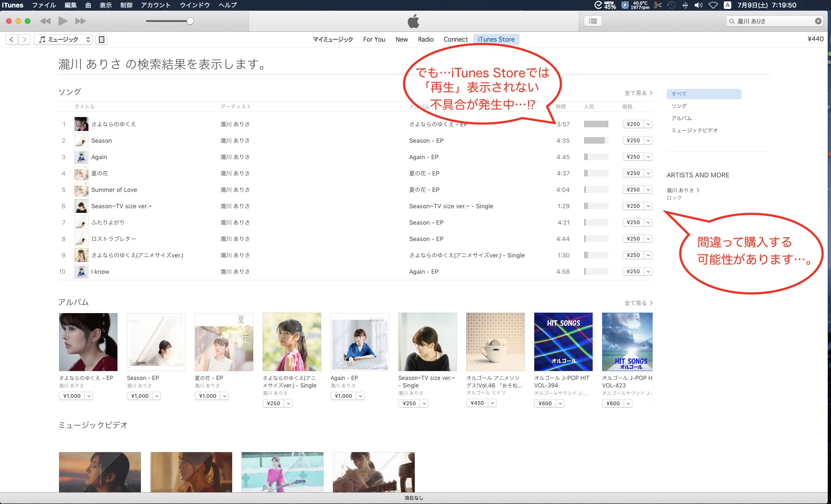This screenshot has height=504, width=831.
Task: Select ソング filter in sidebar
Action: pos(679,106)
